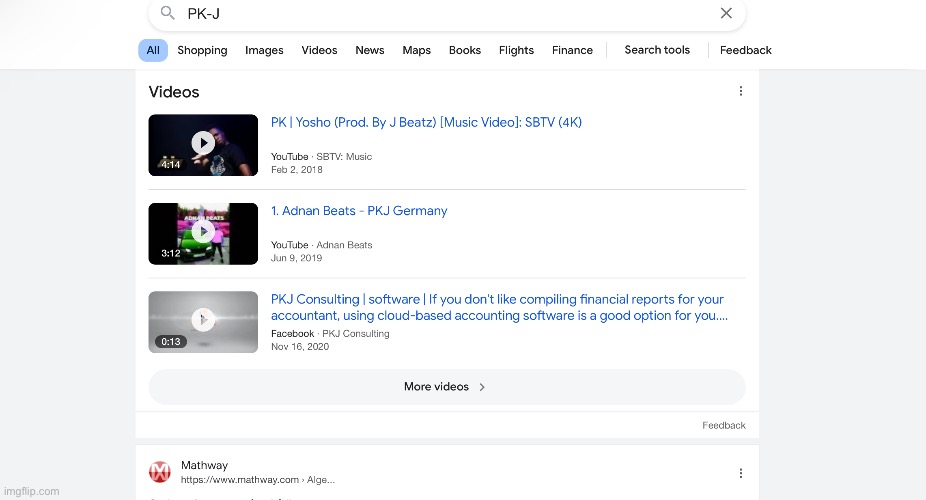Image resolution: width=926 pixels, height=500 pixels.
Task: Open Mathway result three-dot options
Action: point(740,473)
